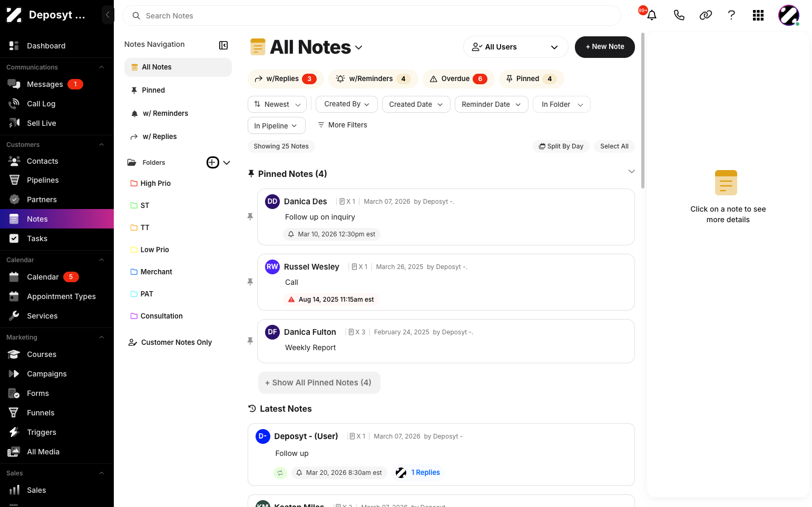
Task: Click the Search Notes input field
Action: click(x=371, y=16)
